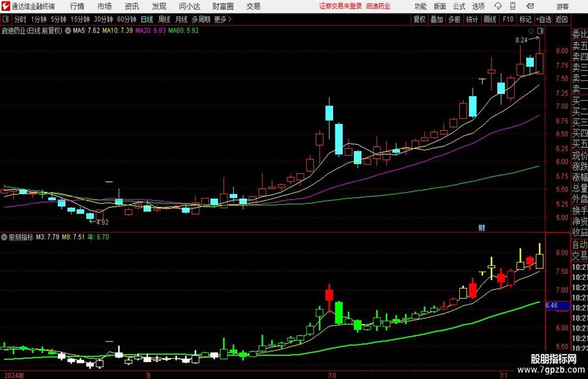588x379 pixels.
Task: Open the 功能 menu
Action: click(421, 6)
